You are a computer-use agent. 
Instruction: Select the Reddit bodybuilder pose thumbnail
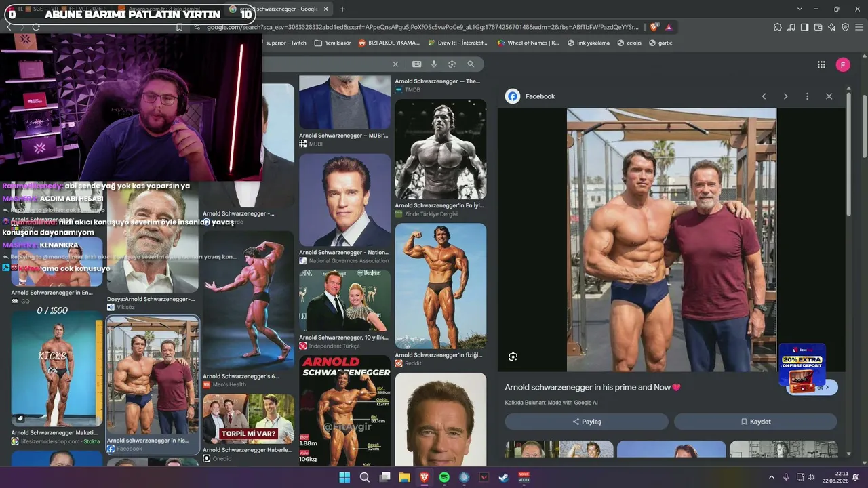tap(441, 286)
